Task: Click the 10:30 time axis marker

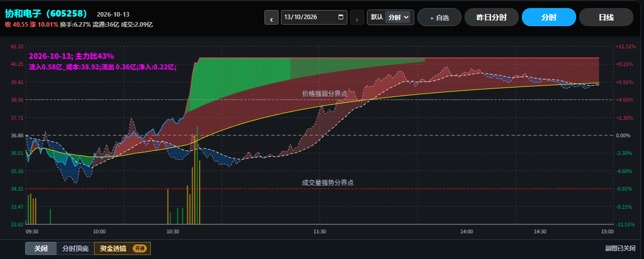Action: click(172, 231)
